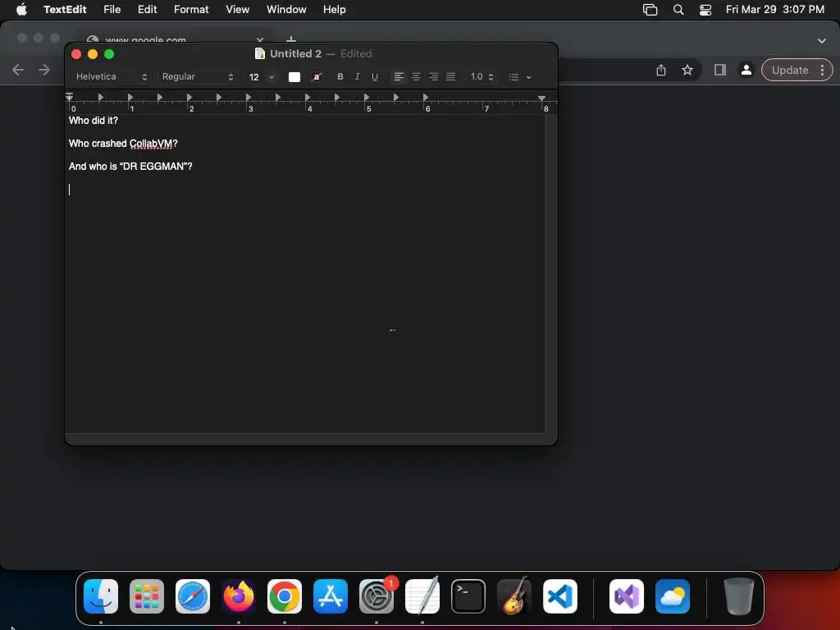
Task: Open the Apple menu
Action: pyautogui.click(x=21, y=9)
